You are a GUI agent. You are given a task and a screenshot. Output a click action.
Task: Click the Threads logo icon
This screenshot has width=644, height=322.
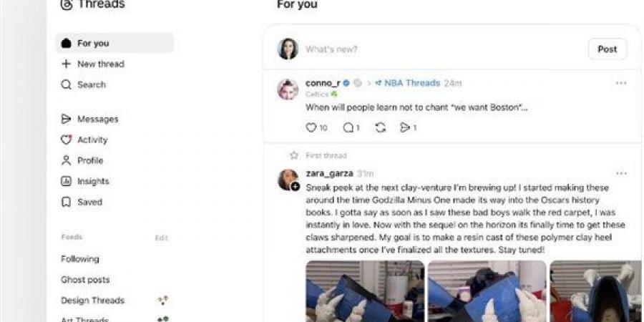tap(67, 4)
